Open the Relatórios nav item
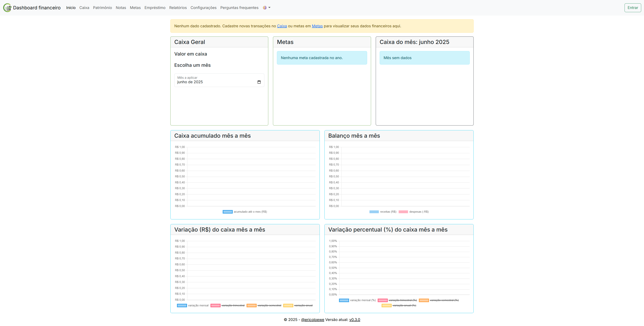644x326 pixels. click(178, 8)
